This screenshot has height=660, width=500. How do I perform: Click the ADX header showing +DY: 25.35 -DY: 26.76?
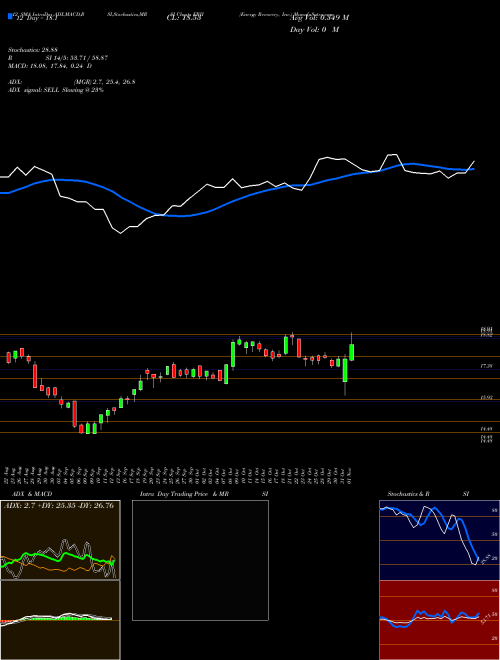(x=59, y=506)
